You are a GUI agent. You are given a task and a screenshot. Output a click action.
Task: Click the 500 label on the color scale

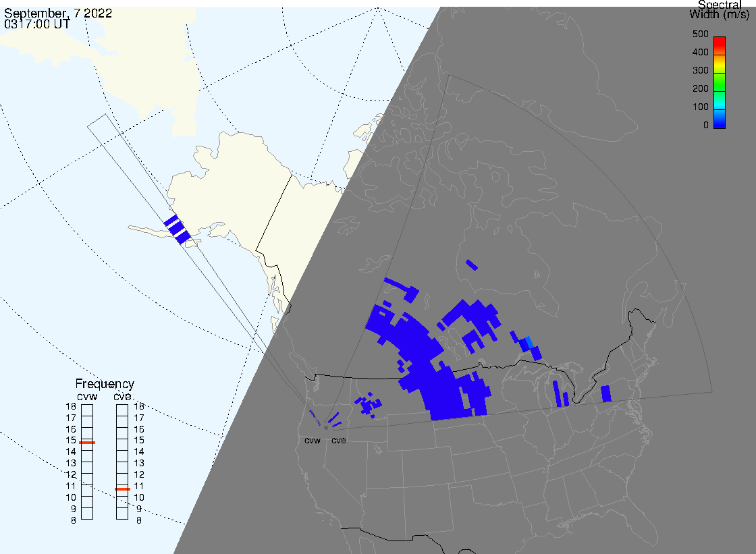click(x=700, y=34)
